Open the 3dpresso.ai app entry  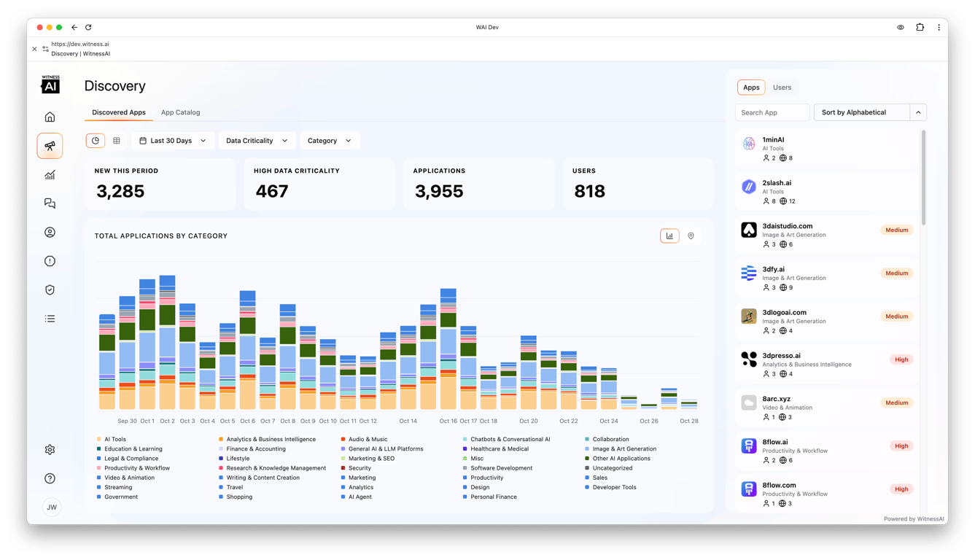826,365
